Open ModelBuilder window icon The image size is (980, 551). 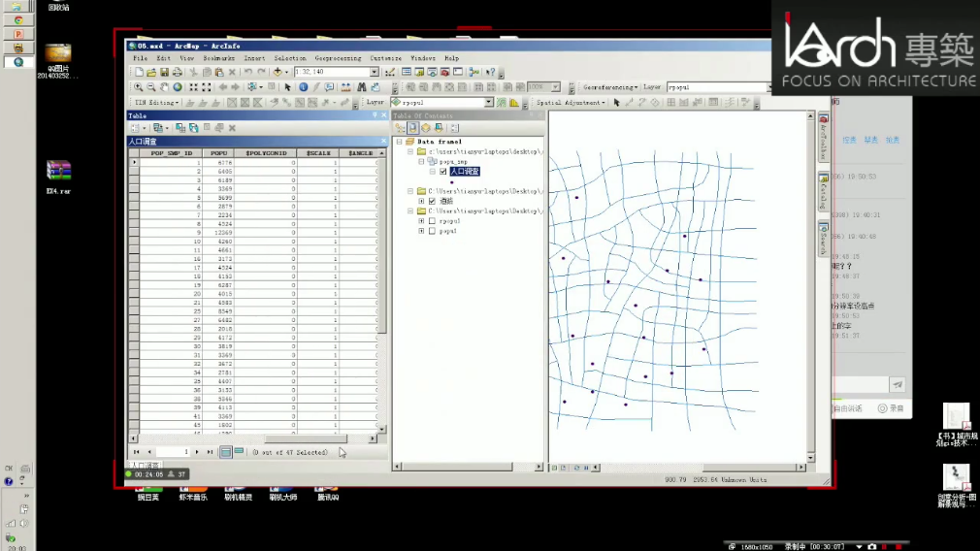pyautogui.click(x=474, y=73)
